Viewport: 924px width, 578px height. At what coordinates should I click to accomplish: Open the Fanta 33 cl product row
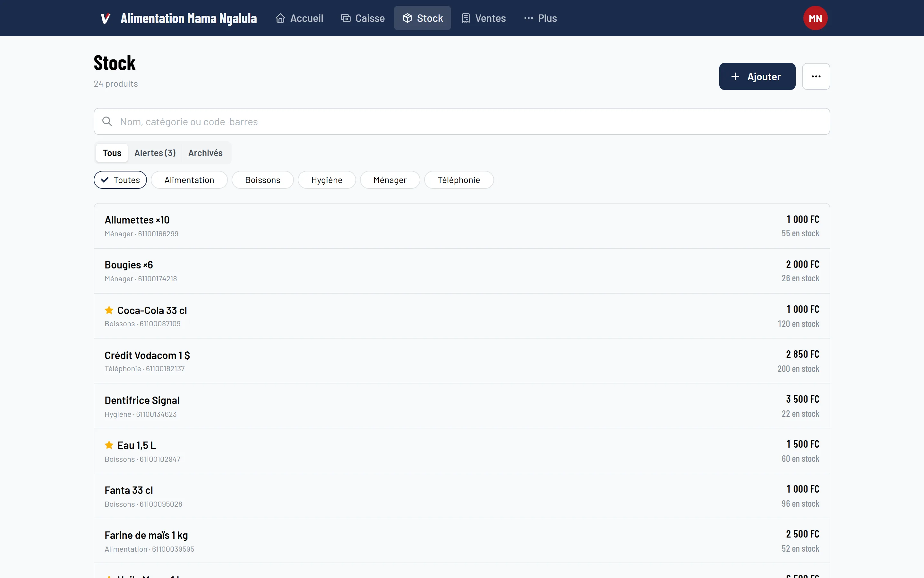[462, 496]
